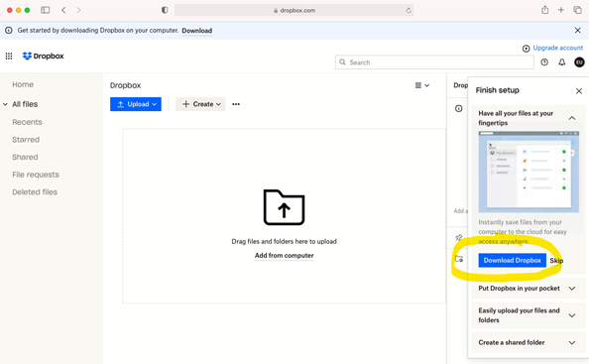Click Skip in the Finish setup panel
Viewport: 589px width, 364px height.
point(556,260)
